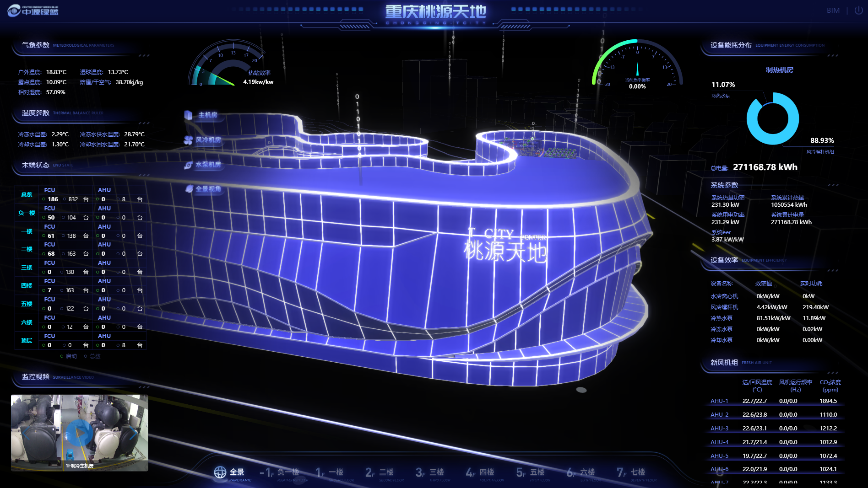Click the 制热机房 donut chart
This screenshot has width=868, height=488.
(773, 118)
